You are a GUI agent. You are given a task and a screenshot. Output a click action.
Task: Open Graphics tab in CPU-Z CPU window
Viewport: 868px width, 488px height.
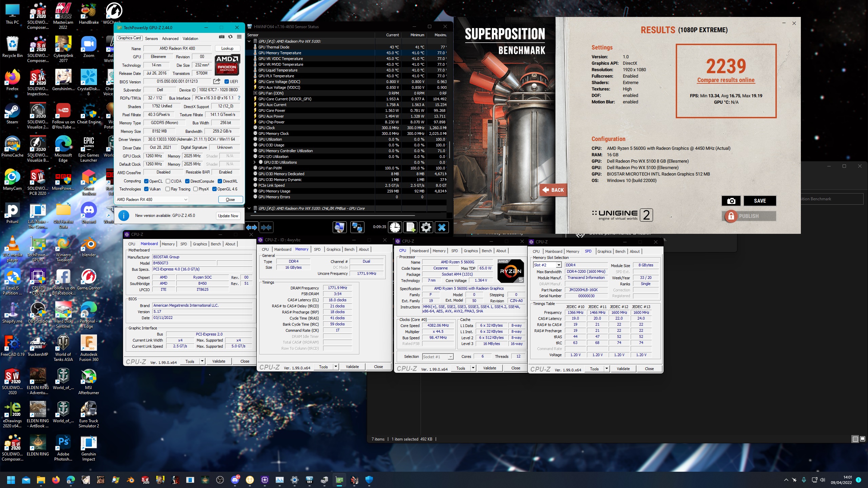click(471, 251)
